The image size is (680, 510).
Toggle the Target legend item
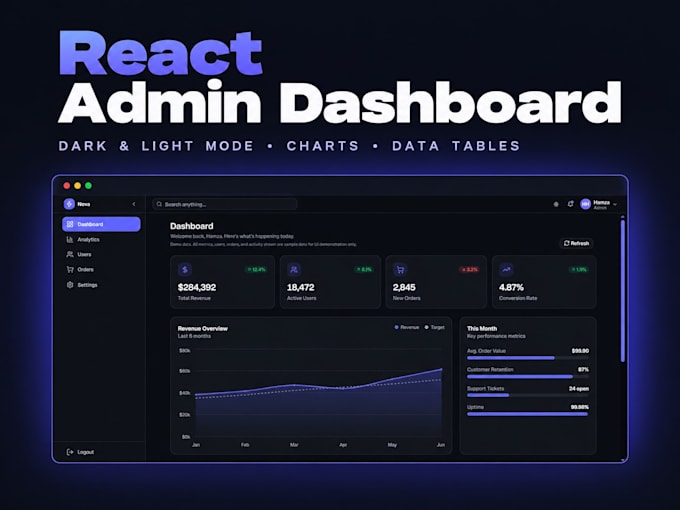coord(435,327)
